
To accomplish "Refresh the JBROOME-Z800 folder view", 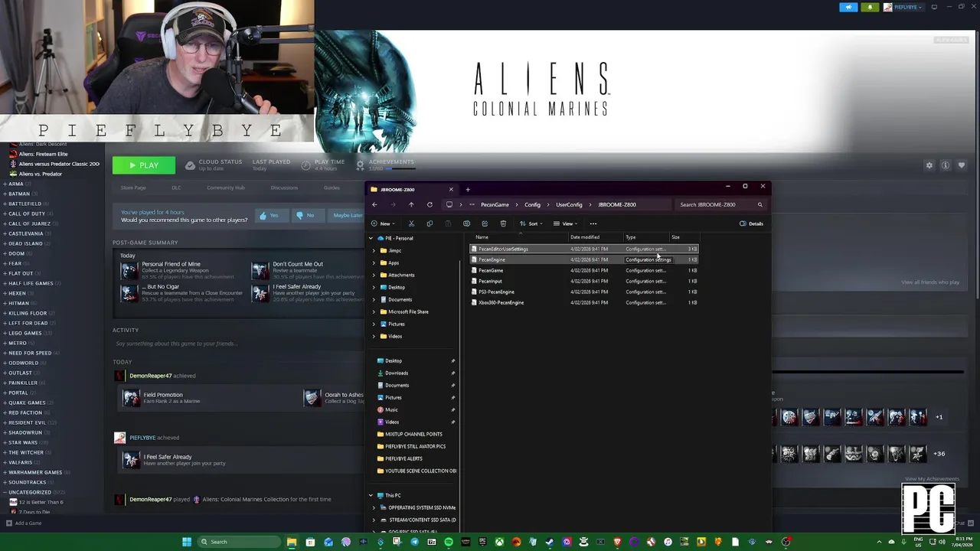I will 430,204.
